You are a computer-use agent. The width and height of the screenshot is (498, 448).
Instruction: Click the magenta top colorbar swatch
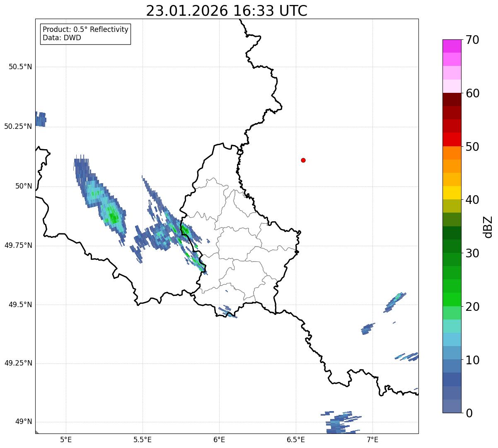(452, 46)
